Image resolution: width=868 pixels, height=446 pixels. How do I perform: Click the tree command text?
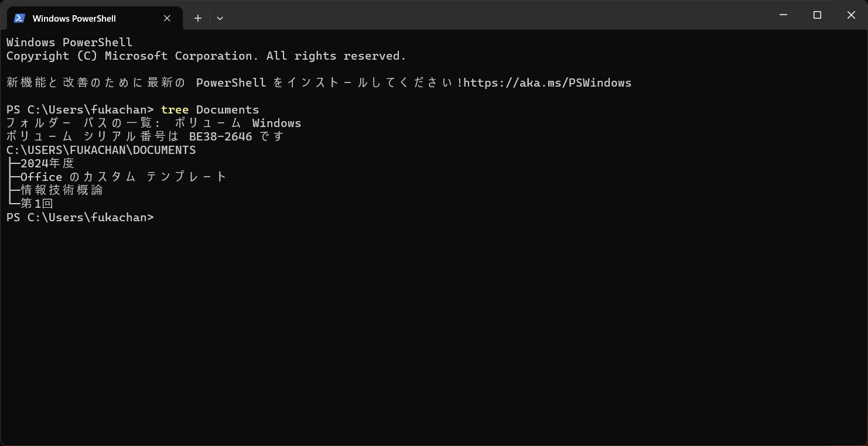[x=175, y=109]
